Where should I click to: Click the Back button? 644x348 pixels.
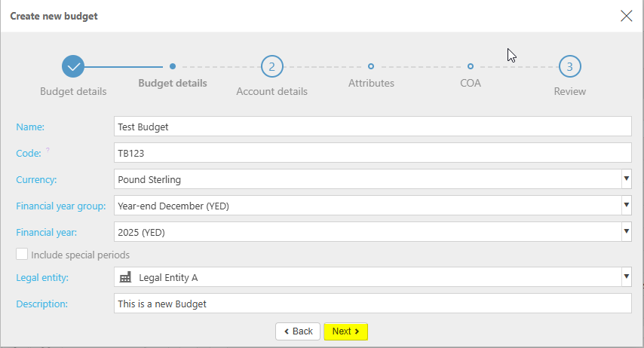click(x=298, y=331)
